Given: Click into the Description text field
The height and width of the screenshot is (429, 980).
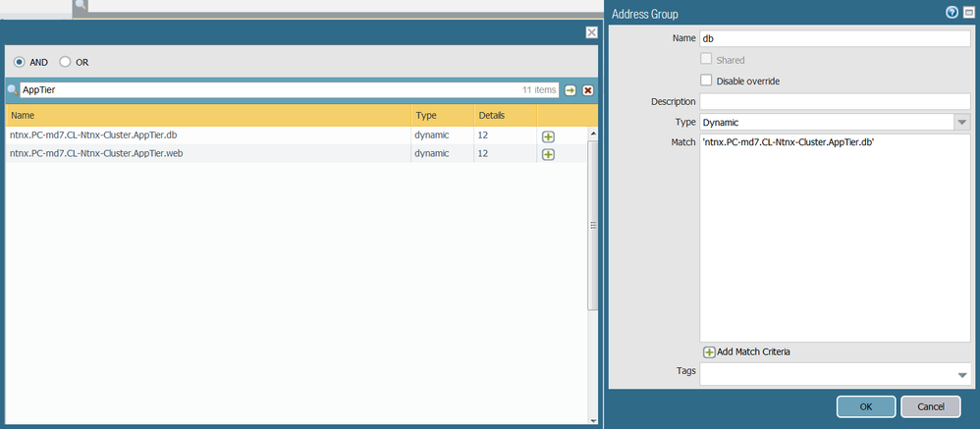Looking at the screenshot, I should [x=834, y=101].
